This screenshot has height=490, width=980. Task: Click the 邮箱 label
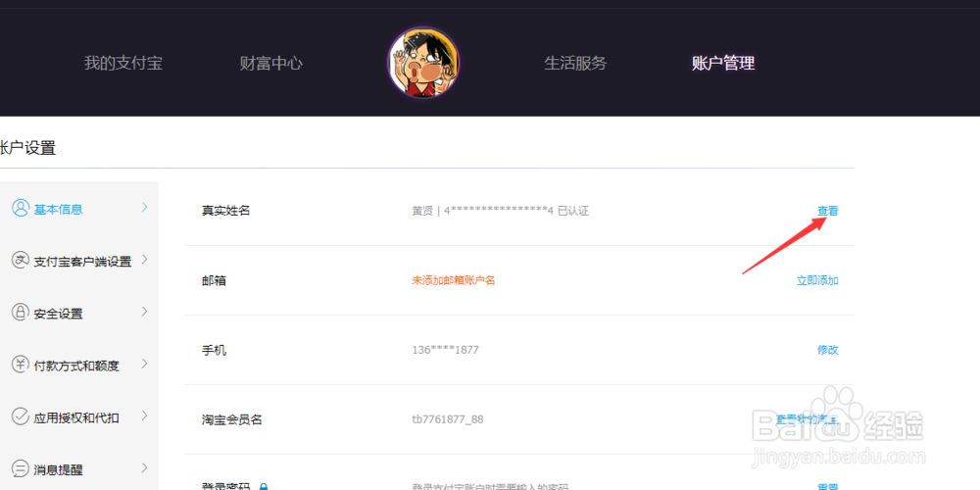tap(214, 280)
